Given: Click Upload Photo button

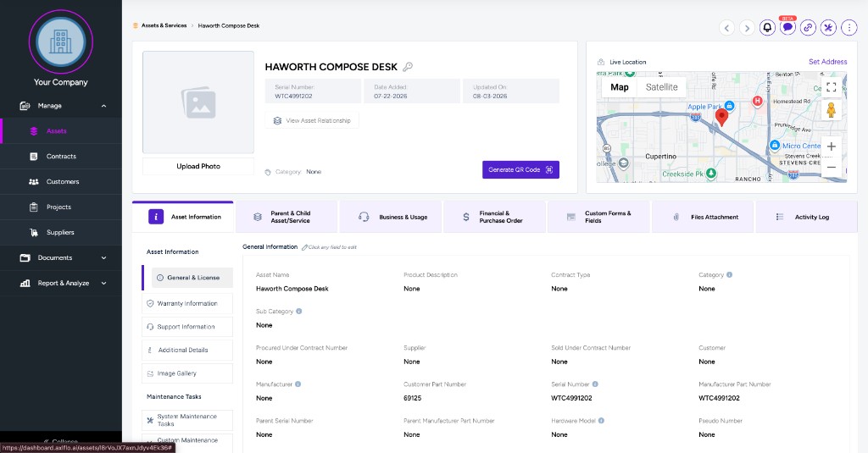Looking at the screenshot, I should (x=198, y=167).
